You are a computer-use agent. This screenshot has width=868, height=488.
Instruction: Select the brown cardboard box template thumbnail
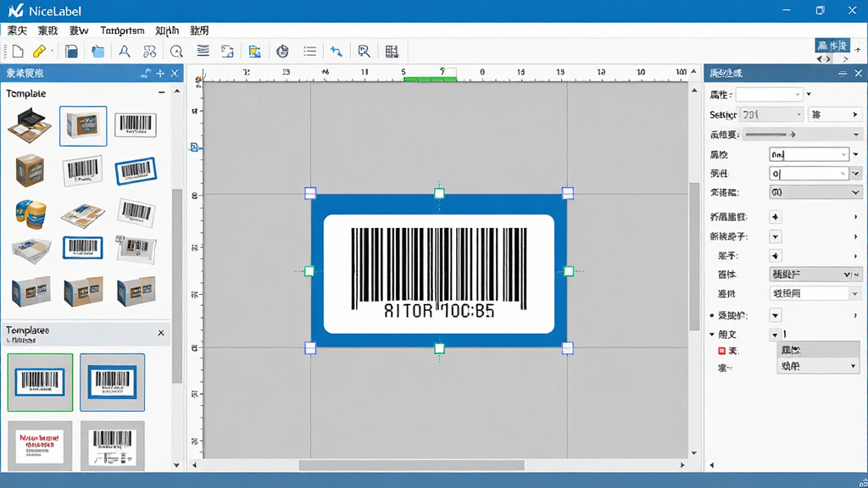[30, 170]
